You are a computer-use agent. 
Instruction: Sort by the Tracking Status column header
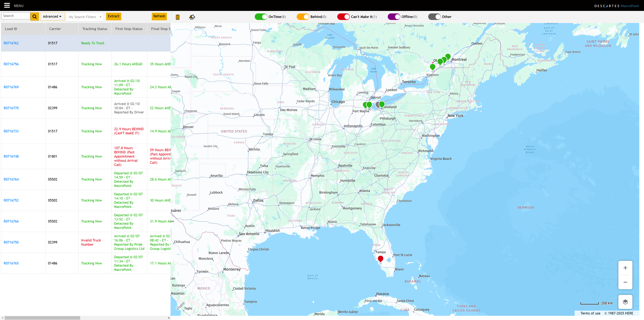[x=95, y=29]
